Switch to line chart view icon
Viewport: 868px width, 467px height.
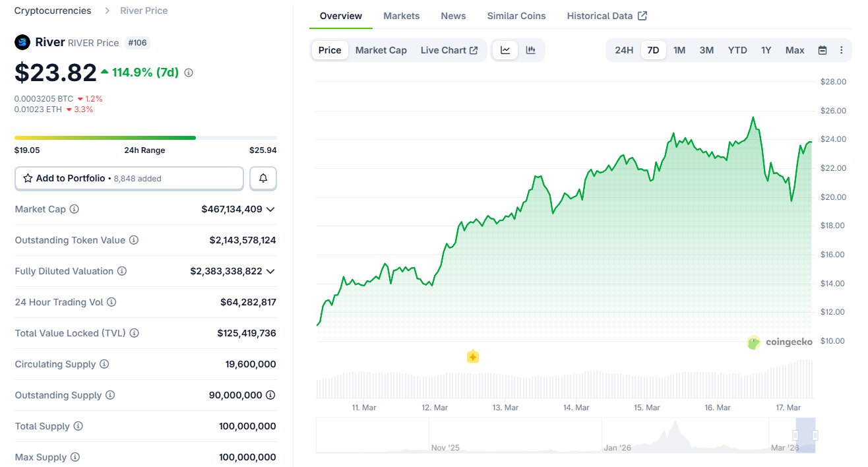[x=505, y=50]
